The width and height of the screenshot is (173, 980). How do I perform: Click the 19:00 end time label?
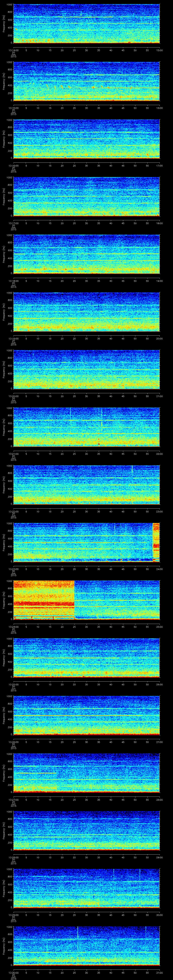[160, 281]
